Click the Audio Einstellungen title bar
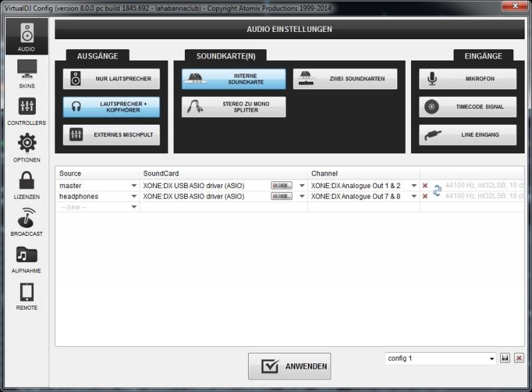The image size is (532, 392). click(x=289, y=29)
